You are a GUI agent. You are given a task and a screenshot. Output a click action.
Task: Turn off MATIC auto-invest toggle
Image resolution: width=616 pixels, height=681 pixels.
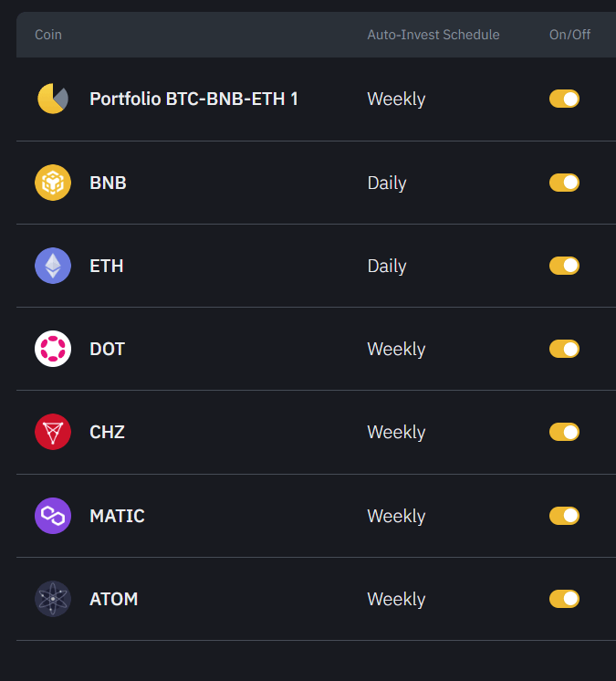(564, 516)
